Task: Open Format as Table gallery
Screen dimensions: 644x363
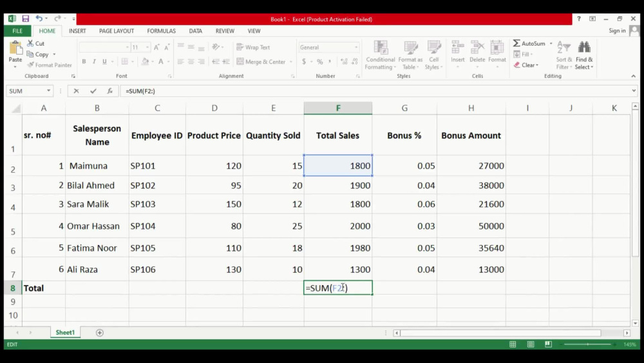Action: coord(410,55)
